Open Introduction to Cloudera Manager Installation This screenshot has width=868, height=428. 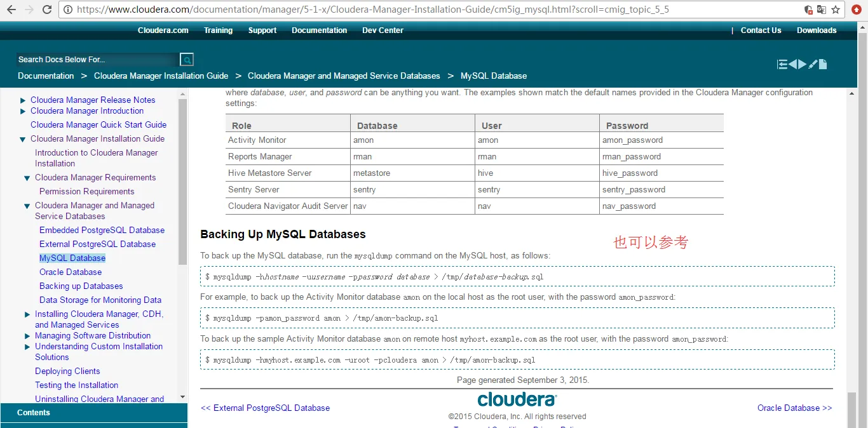click(97, 158)
